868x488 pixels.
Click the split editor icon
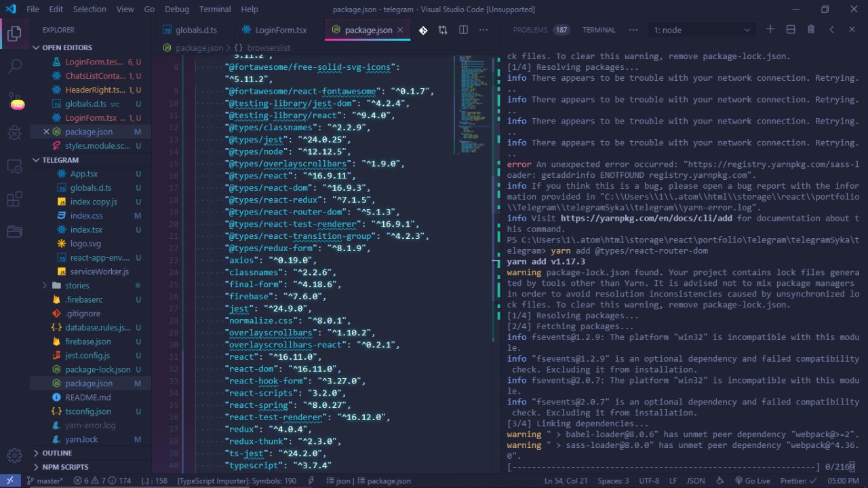point(463,30)
